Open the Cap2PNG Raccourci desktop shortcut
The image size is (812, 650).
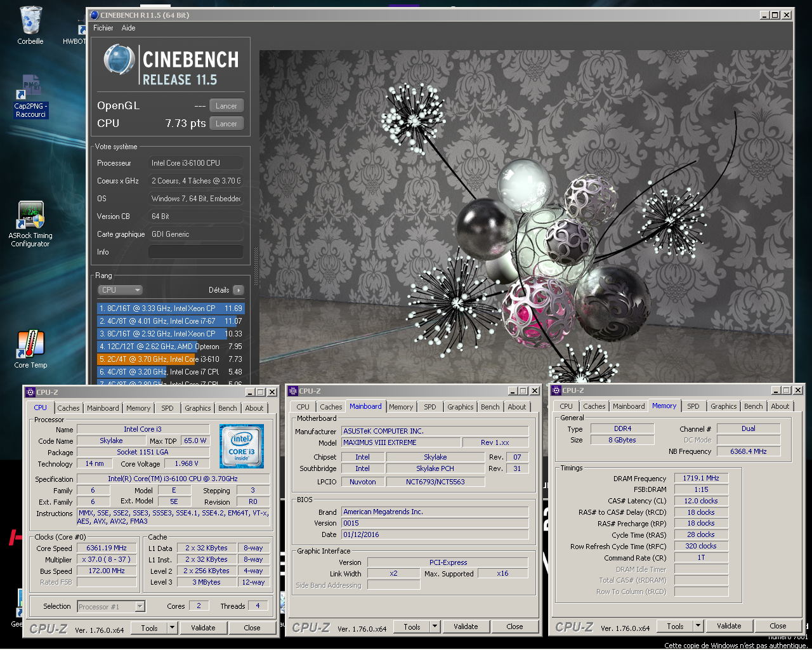[x=31, y=96]
